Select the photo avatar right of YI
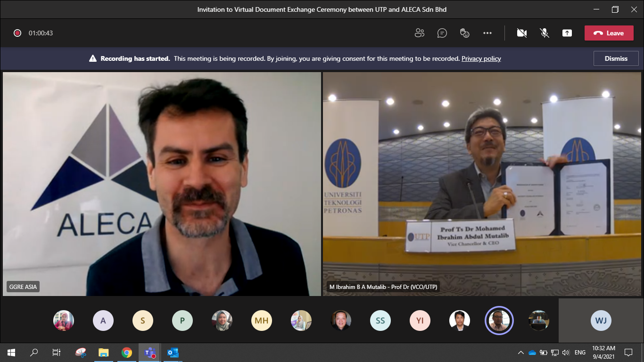Image resolution: width=644 pixels, height=362 pixels. 460,321
